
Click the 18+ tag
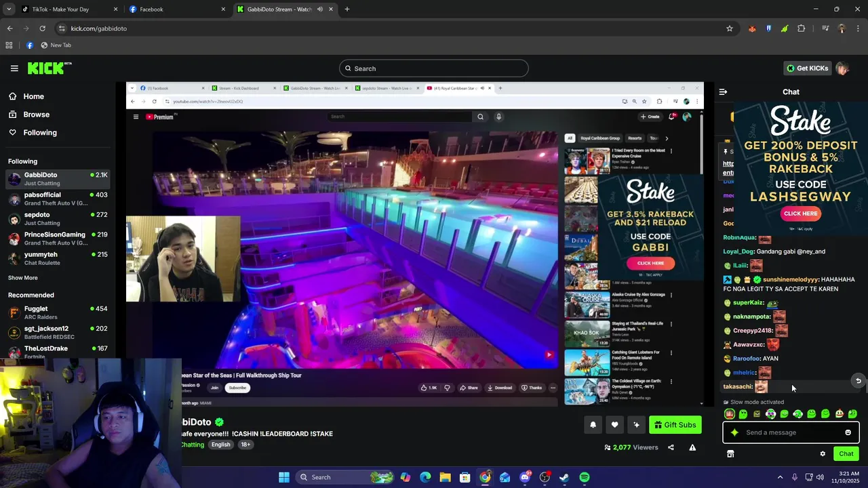click(x=245, y=445)
